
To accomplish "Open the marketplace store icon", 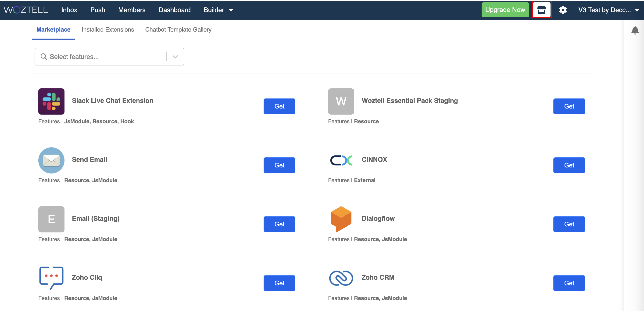I will click(541, 10).
